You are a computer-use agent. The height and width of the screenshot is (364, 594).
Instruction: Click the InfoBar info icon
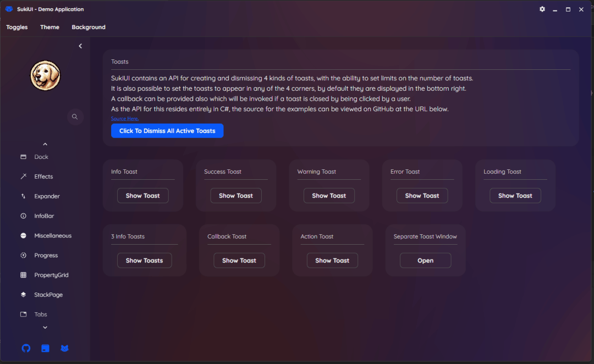tap(24, 216)
